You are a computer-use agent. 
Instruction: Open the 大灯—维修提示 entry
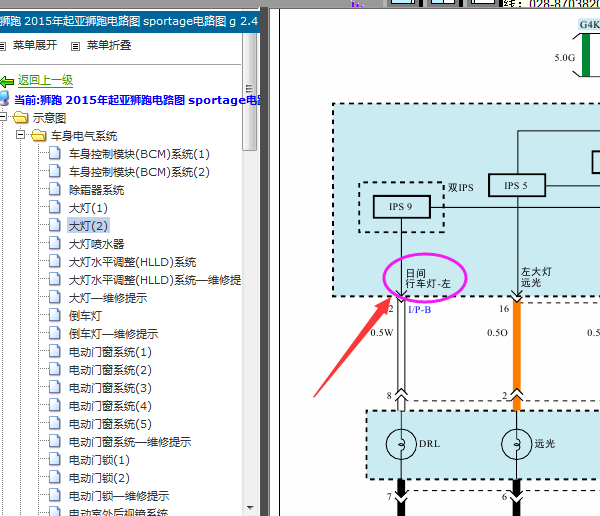(108, 298)
